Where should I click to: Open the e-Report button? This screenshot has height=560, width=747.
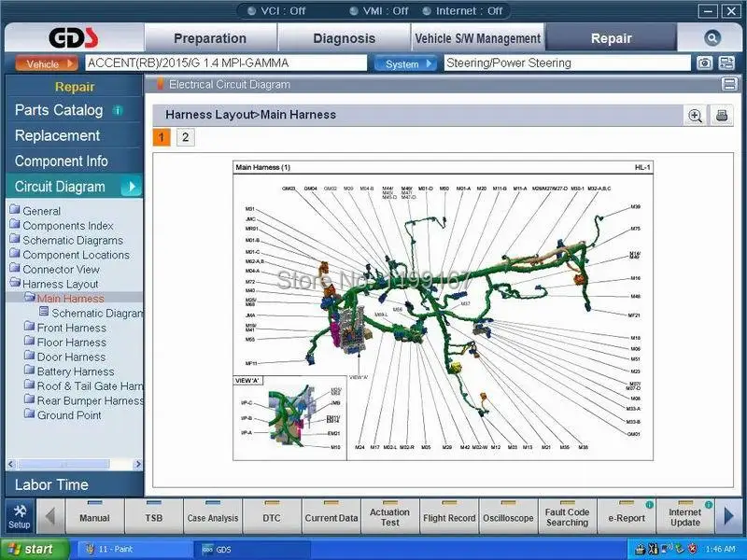[x=627, y=516]
